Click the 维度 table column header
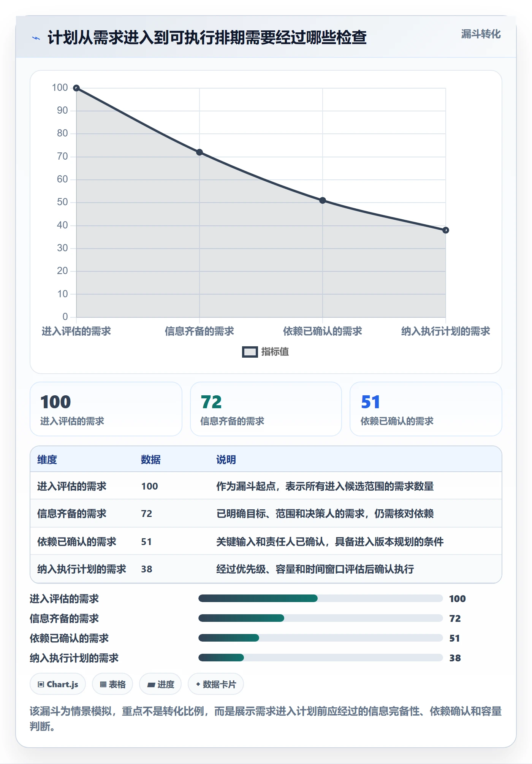532x764 pixels. (x=47, y=460)
